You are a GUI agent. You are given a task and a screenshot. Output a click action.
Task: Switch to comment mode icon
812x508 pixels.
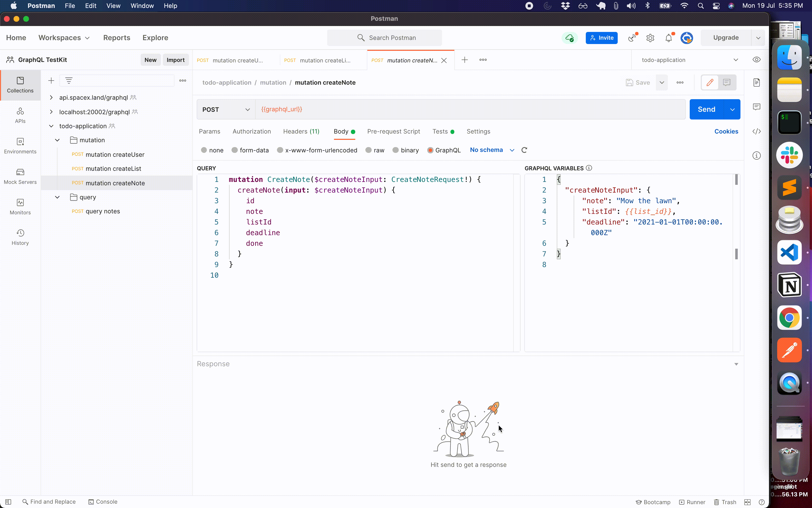click(727, 82)
